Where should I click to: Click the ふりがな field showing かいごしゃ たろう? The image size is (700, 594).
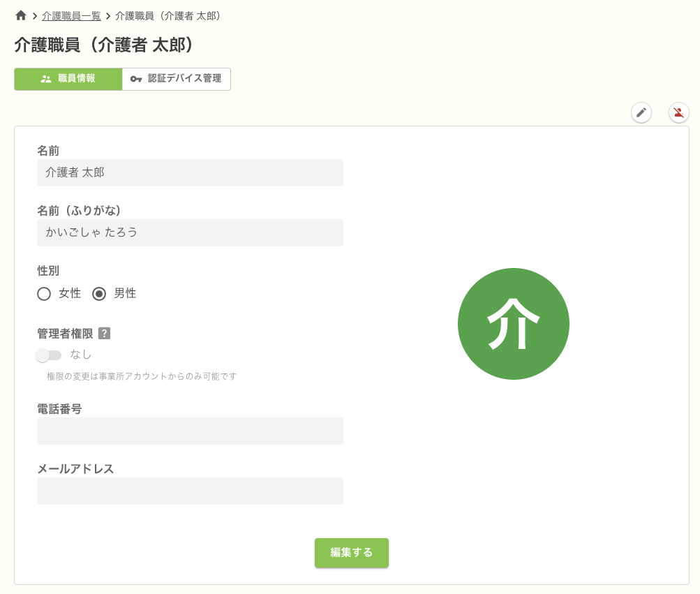click(x=190, y=232)
